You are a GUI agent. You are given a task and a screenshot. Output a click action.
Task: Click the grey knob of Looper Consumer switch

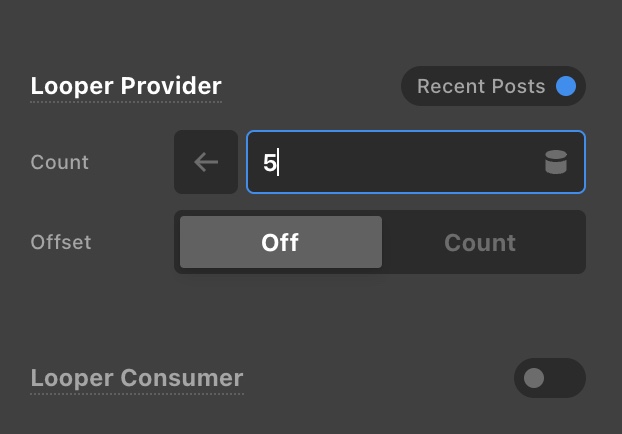(x=534, y=378)
